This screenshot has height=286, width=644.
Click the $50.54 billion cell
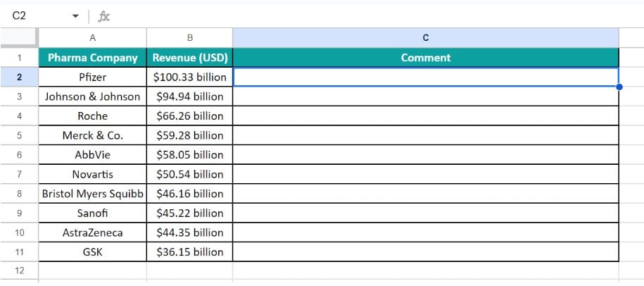coord(190,174)
